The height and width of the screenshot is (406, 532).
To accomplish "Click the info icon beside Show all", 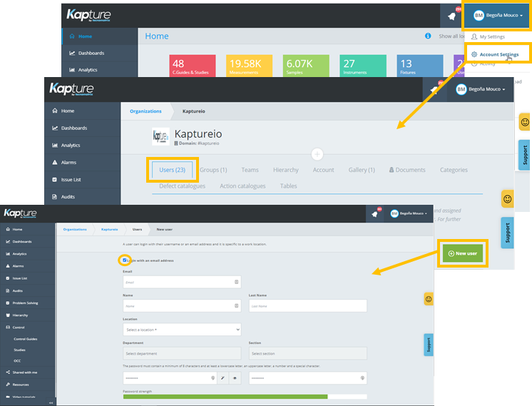I will click(x=428, y=36).
